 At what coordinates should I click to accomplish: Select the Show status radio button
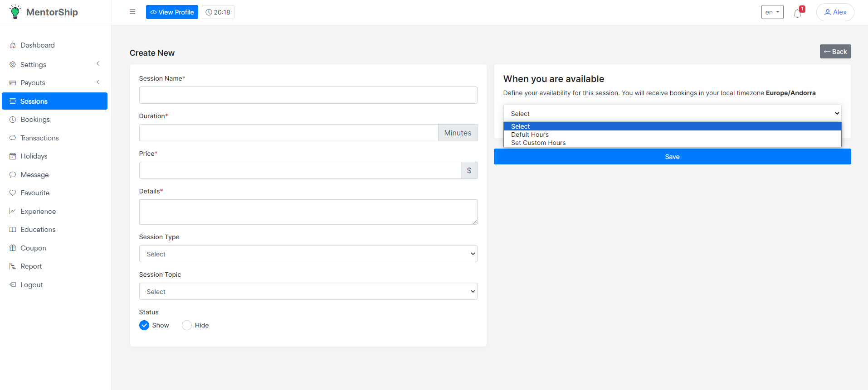[x=144, y=325]
